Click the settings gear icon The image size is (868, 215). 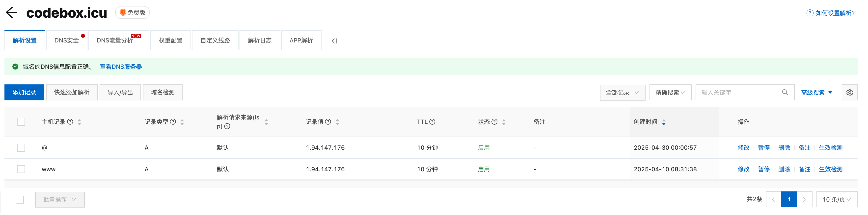point(849,93)
